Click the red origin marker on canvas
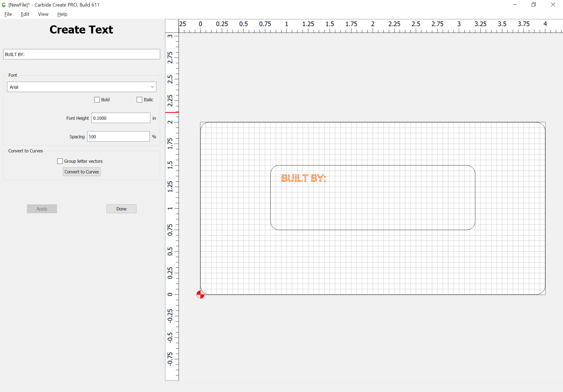The width and height of the screenshot is (563, 392). [x=200, y=295]
